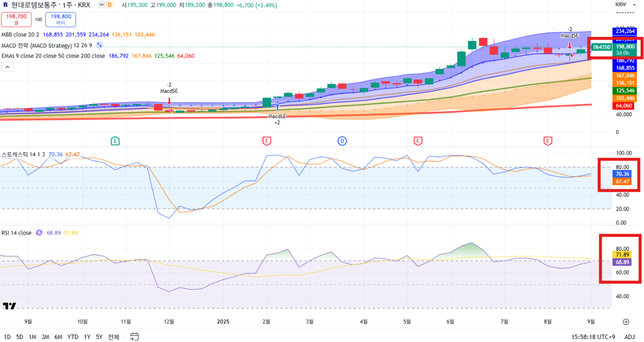Switch to the 1D range

tap(7, 337)
